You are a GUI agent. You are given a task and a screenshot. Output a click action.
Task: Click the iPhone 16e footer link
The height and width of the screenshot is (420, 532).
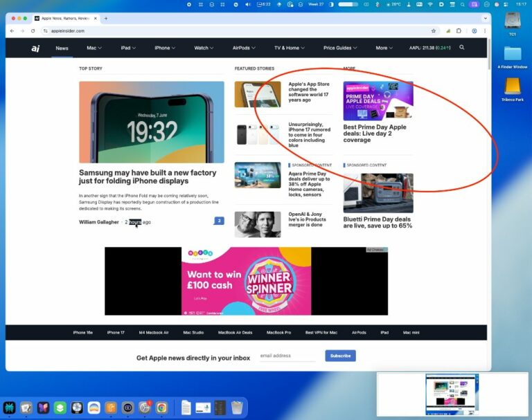83,333
